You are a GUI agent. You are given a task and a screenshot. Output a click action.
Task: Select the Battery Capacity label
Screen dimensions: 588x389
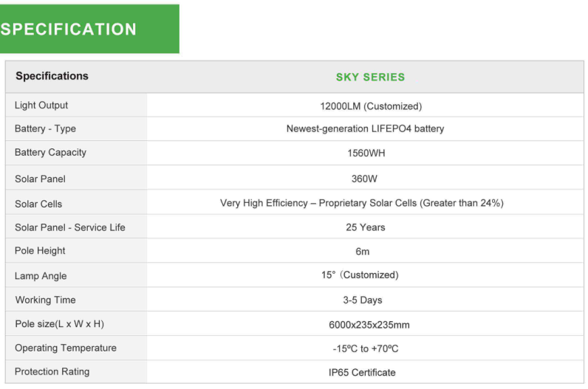click(x=51, y=153)
